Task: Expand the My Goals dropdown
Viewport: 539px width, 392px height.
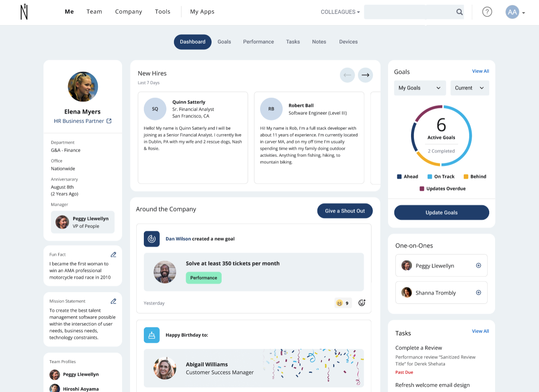Action: 420,88
